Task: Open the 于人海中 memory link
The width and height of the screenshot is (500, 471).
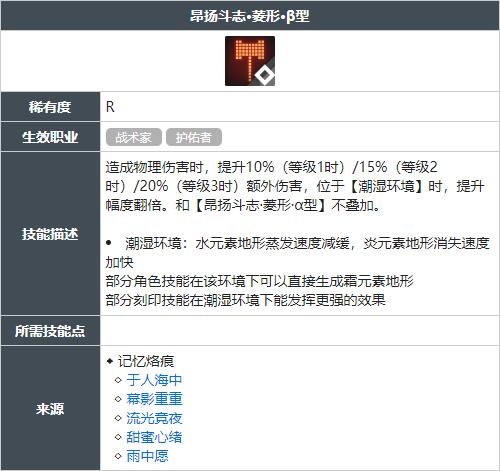Action: pyautogui.click(x=154, y=380)
